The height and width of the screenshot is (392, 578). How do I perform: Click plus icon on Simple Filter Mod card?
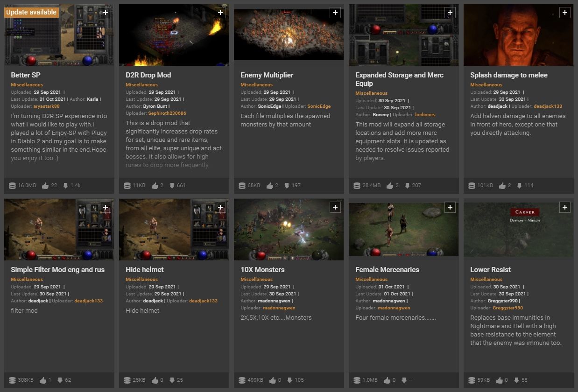pos(106,207)
